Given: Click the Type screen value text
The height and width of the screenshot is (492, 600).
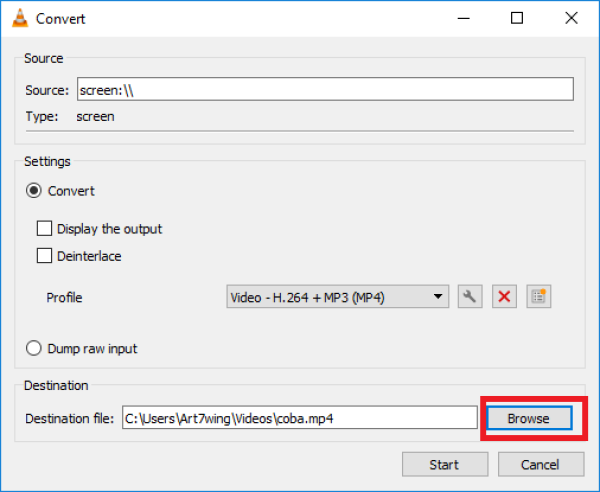Looking at the screenshot, I should coord(95,116).
